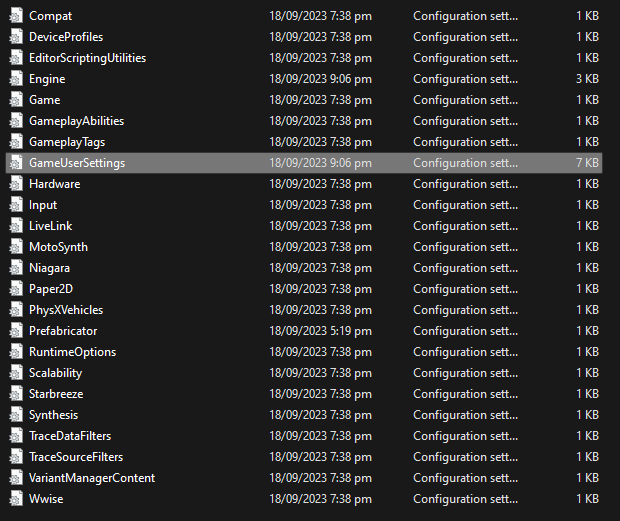Click the 3 KB size of Engine

pos(587,79)
